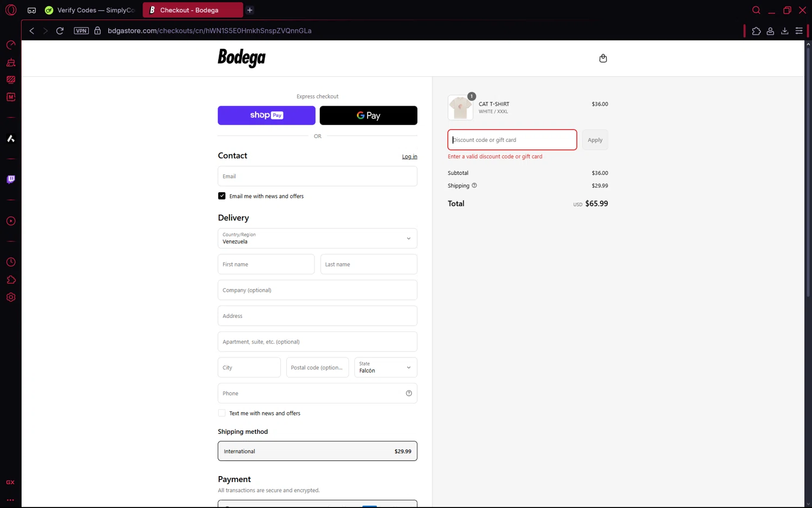Pay with Shop Pay button
The height and width of the screenshot is (508, 812).
pyautogui.click(x=266, y=115)
